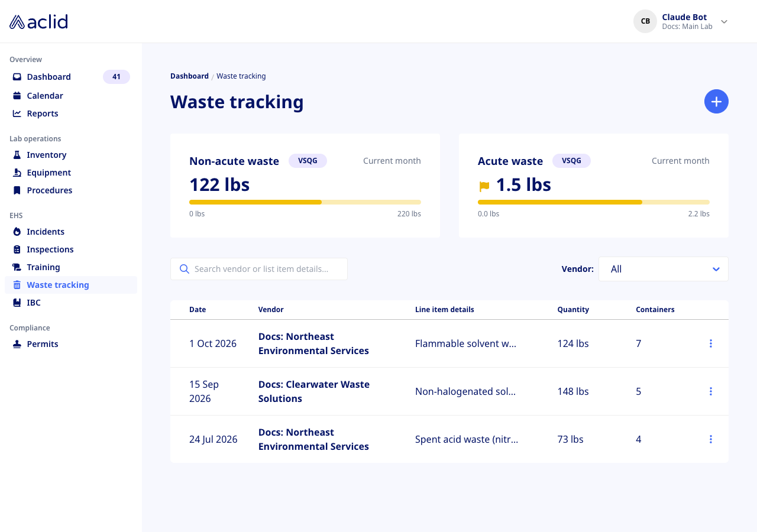Click the Quantity column header
Screen dimensions: 757x532
click(573, 310)
